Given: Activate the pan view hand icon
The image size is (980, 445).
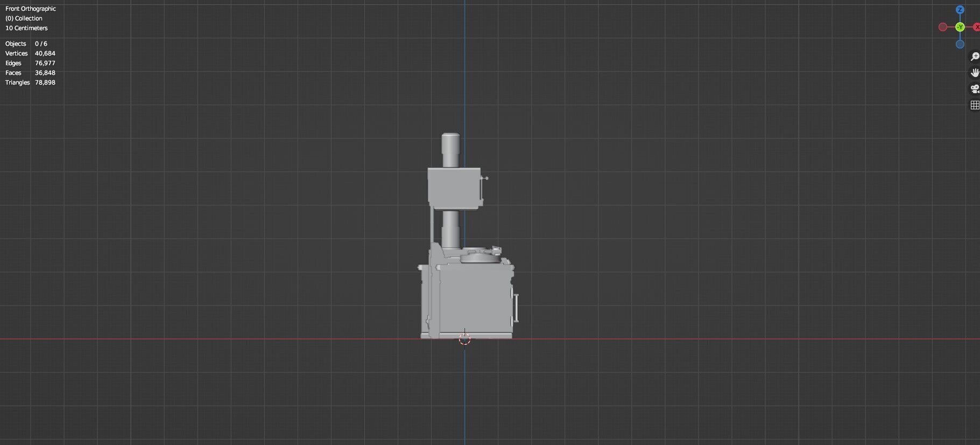Looking at the screenshot, I should pos(975,73).
